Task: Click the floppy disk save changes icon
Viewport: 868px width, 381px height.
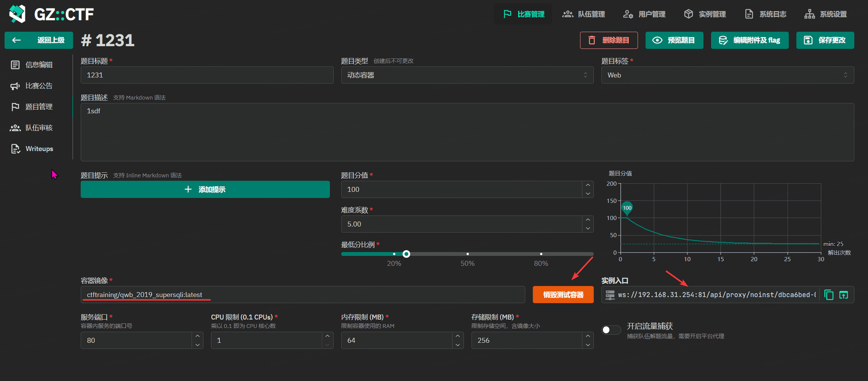Action: tap(808, 40)
